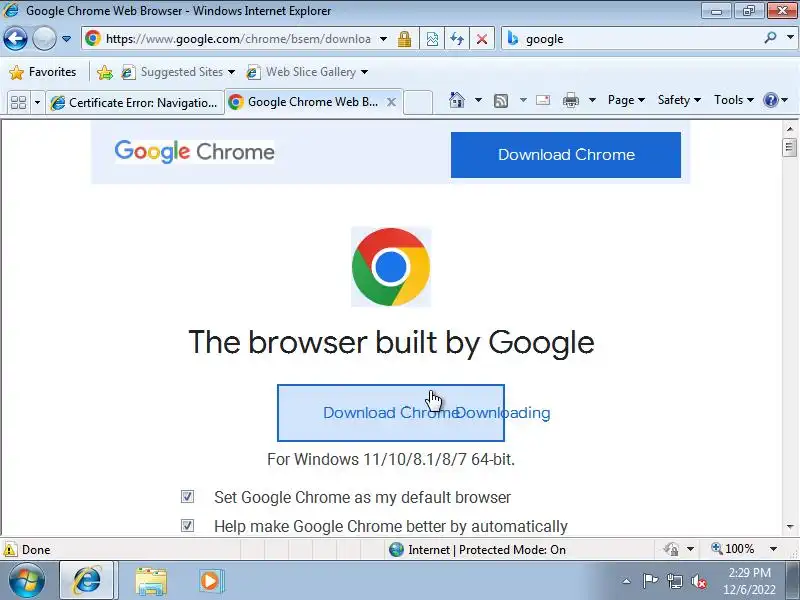800x600 pixels.
Task: Open a new blank tab
Action: 418,103
